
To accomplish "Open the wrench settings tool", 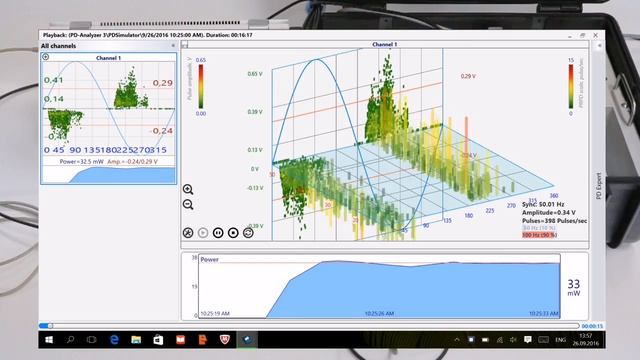I will pyautogui.click(x=188, y=233).
